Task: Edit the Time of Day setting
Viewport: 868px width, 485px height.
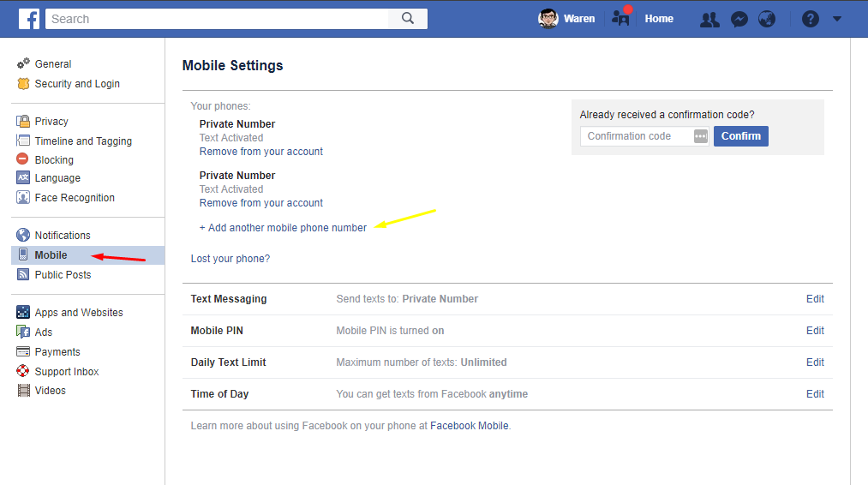Action: click(x=815, y=393)
